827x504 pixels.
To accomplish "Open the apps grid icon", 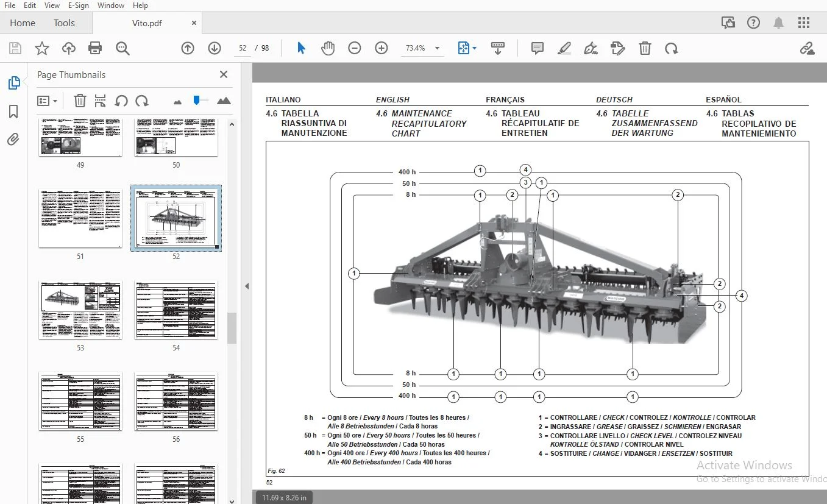I will [804, 23].
